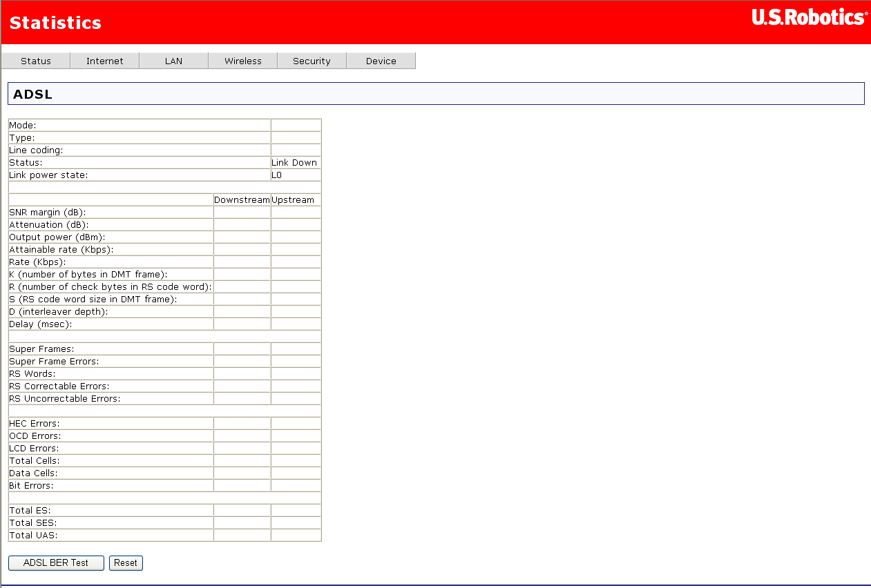Screen dimensions: 871x588
Task: Click the Total ES: label
Action: 30,511
